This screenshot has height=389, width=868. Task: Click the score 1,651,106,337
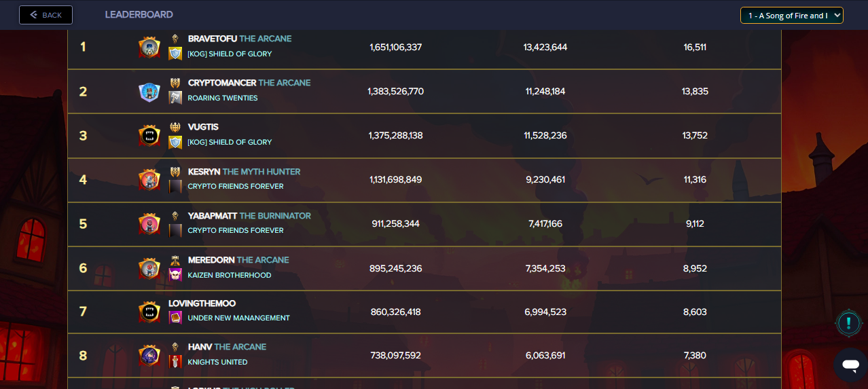[396, 48]
